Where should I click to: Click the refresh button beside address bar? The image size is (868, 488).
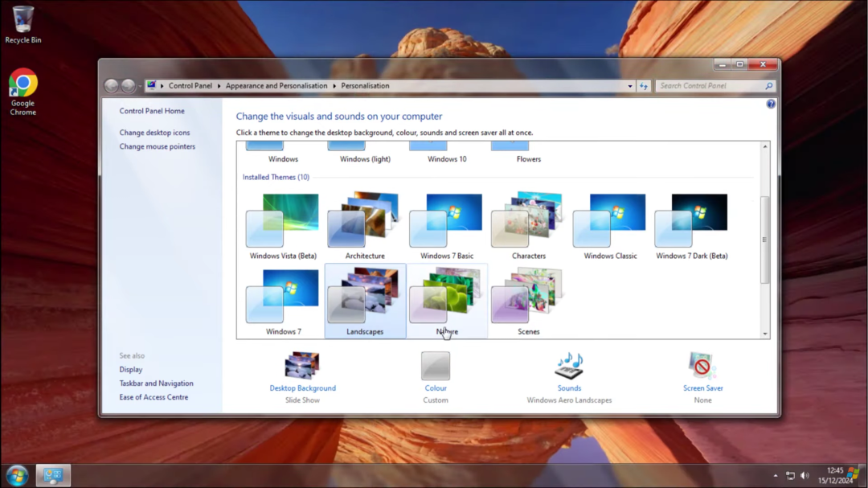coord(644,86)
